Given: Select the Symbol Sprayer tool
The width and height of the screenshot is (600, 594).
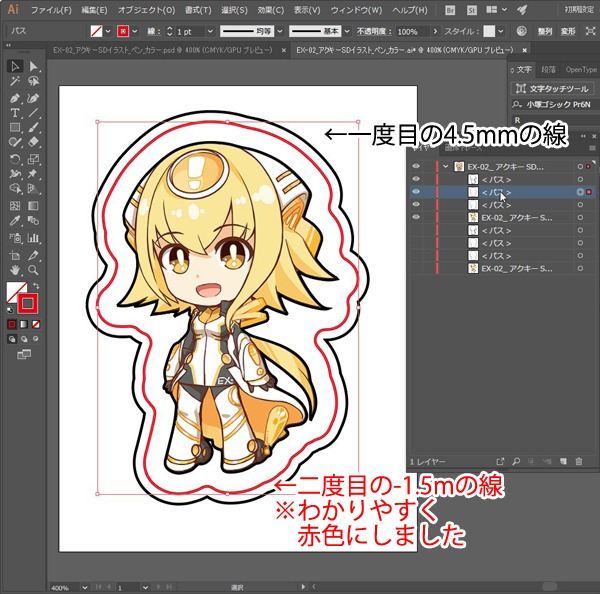Looking at the screenshot, I should (x=15, y=238).
